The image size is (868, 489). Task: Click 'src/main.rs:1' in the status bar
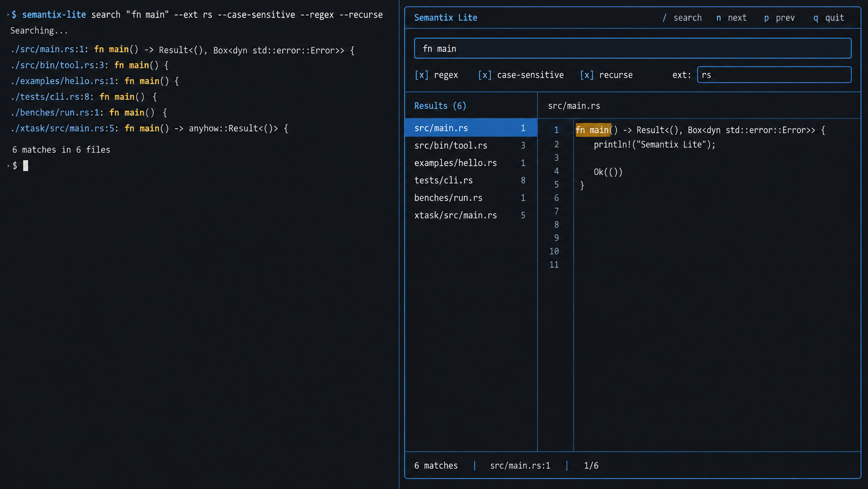[x=520, y=466]
